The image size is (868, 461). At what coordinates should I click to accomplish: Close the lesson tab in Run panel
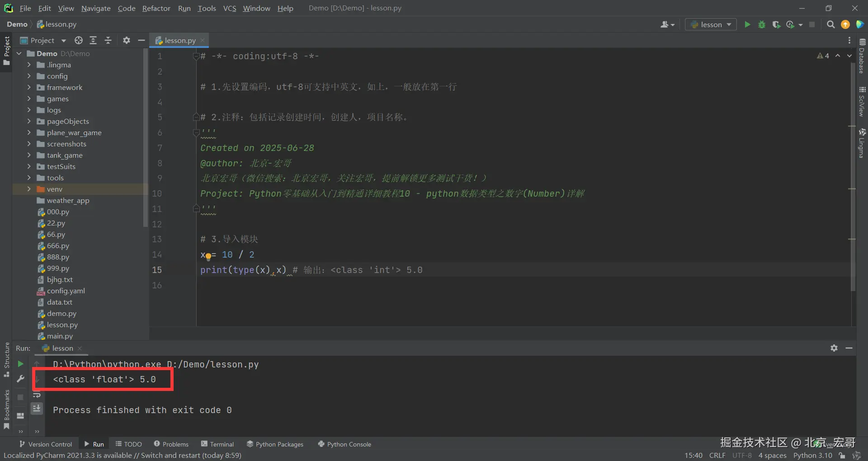pyautogui.click(x=80, y=348)
